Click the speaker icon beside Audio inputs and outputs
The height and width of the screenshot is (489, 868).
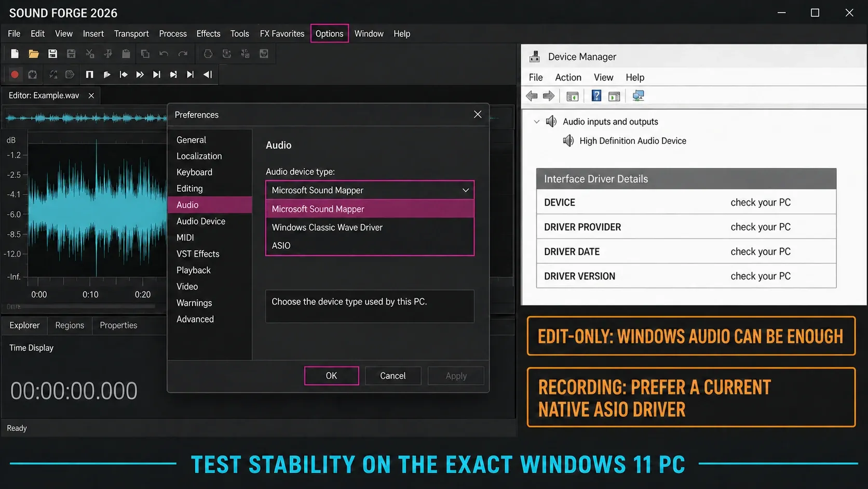coord(551,122)
